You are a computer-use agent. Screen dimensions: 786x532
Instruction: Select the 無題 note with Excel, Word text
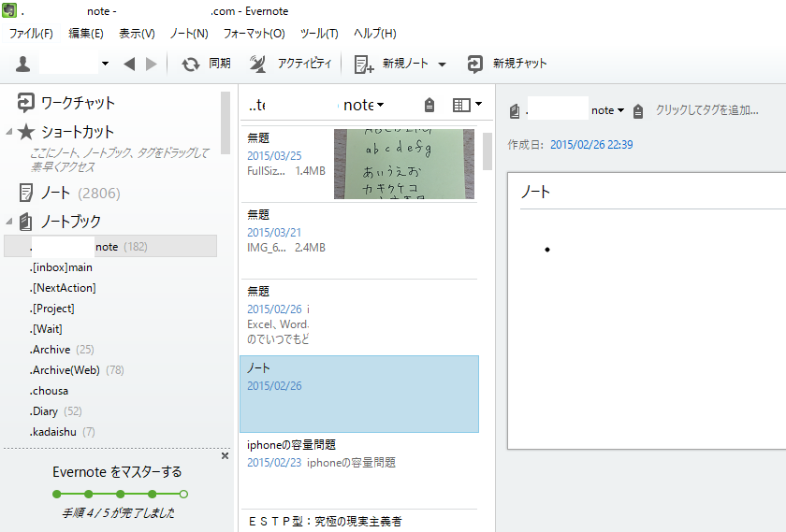point(359,317)
